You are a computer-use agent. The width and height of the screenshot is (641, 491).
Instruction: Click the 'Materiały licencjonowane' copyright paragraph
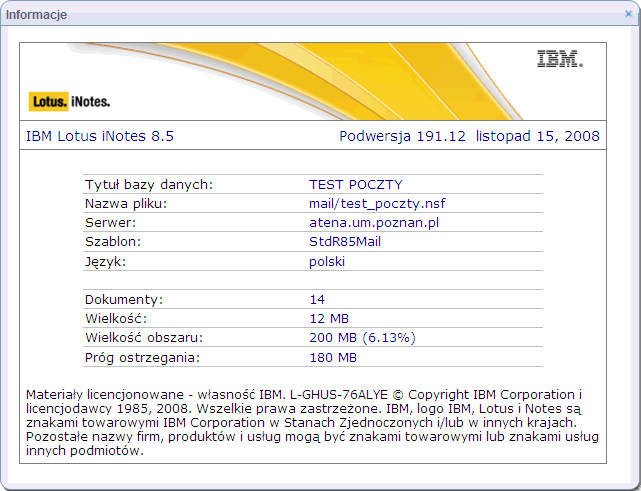312,423
